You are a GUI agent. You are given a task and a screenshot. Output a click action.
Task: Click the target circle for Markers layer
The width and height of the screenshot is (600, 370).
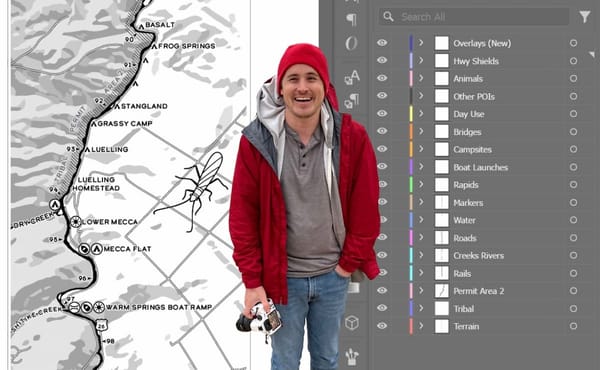[x=573, y=202]
